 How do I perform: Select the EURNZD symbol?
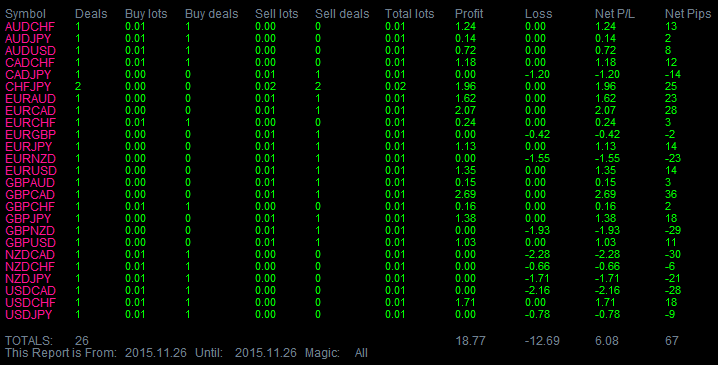tap(30, 158)
